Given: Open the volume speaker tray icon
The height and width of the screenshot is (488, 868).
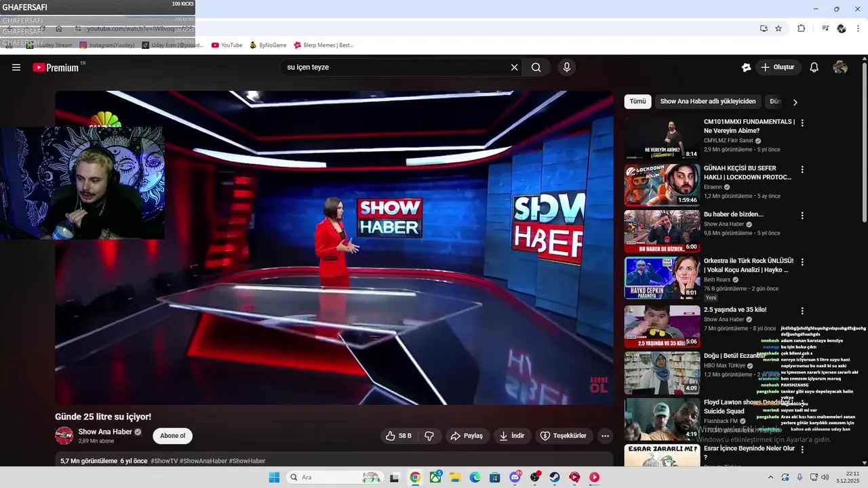Looking at the screenshot, I should [x=825, y=477].
